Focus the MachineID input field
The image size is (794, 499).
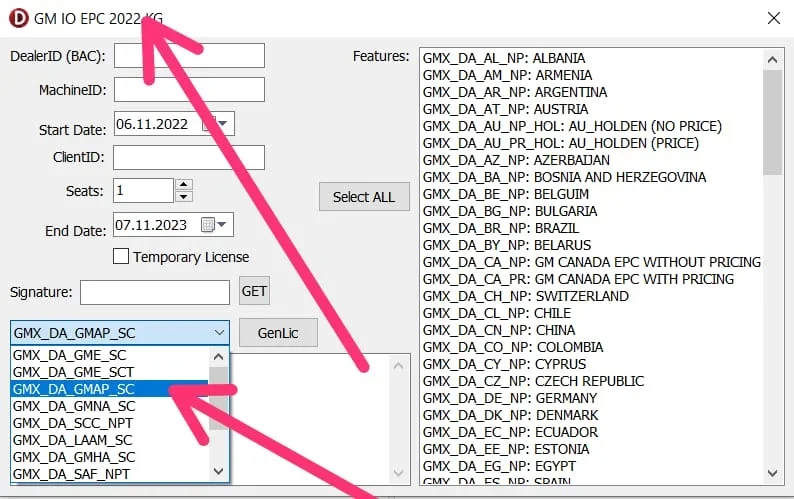click(189, 90)
